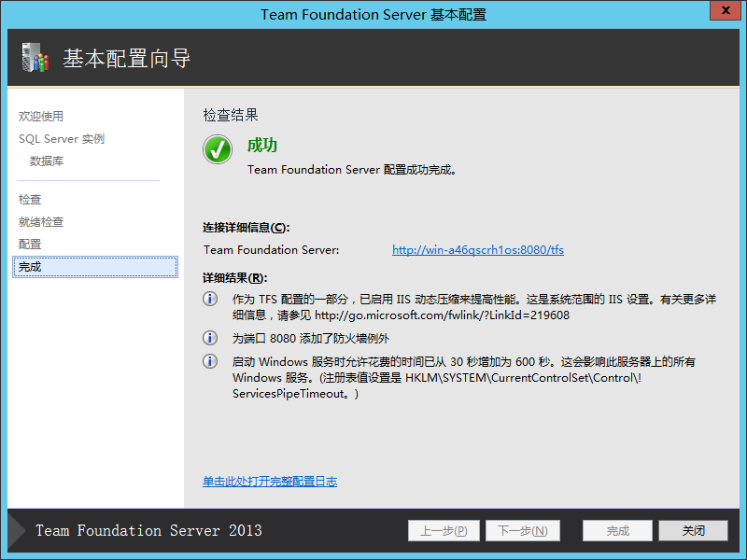Click text Team Foundation Server 配置成功完成。
The image size is (747, 560).
[352, 170]
